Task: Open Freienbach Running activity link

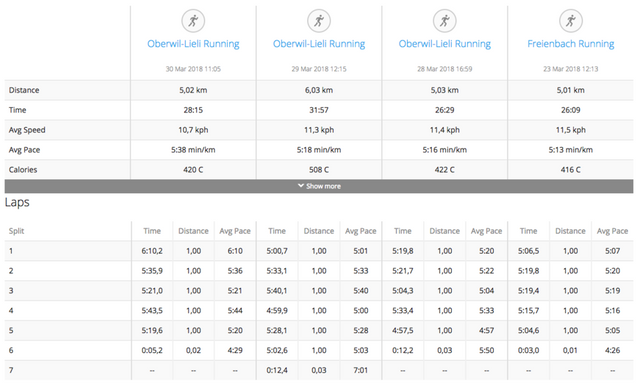Action: pos(571,44)
